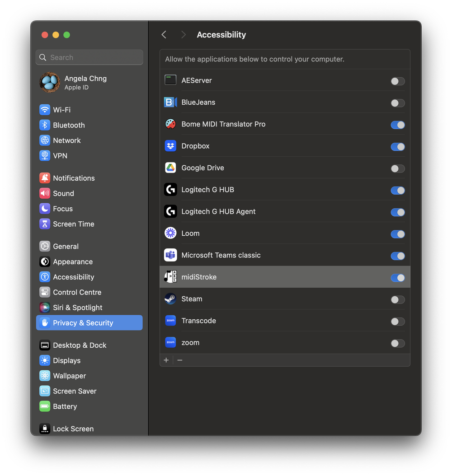Image resolution: width=452 pixels, height=476 pixels.
Task: Click the Focus moon icon
Action: click(x=45, y=209)
